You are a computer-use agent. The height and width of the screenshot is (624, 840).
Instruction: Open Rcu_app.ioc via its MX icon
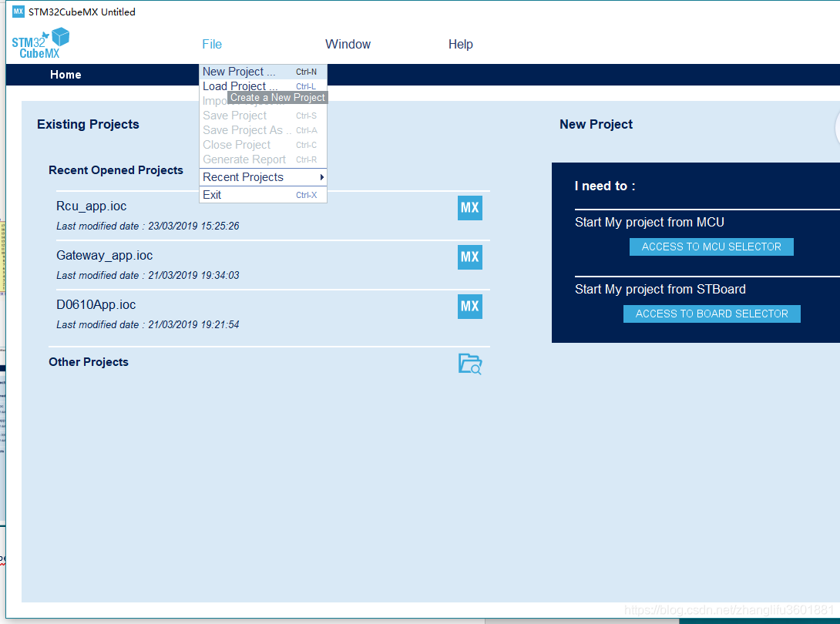[470, 208]
